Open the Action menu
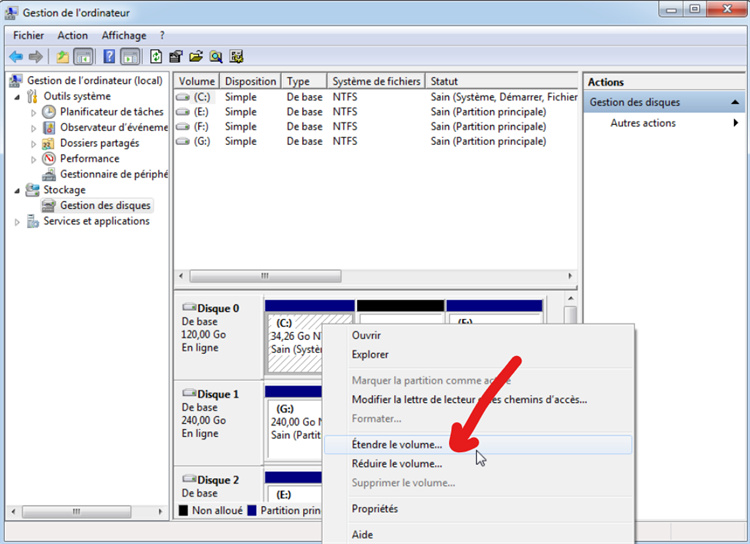750x544 pixels. tap(73, 35)
